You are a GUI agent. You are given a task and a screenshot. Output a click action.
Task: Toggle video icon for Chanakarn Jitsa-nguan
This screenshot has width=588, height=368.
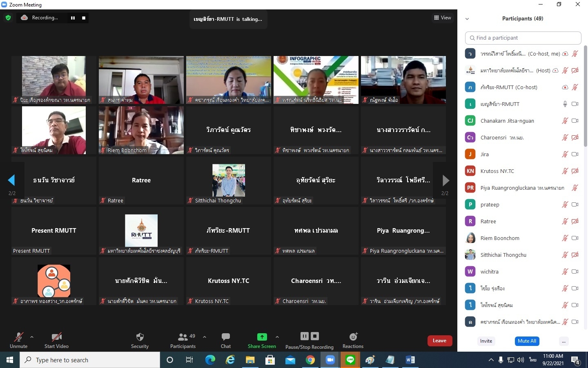pos(575,121)
